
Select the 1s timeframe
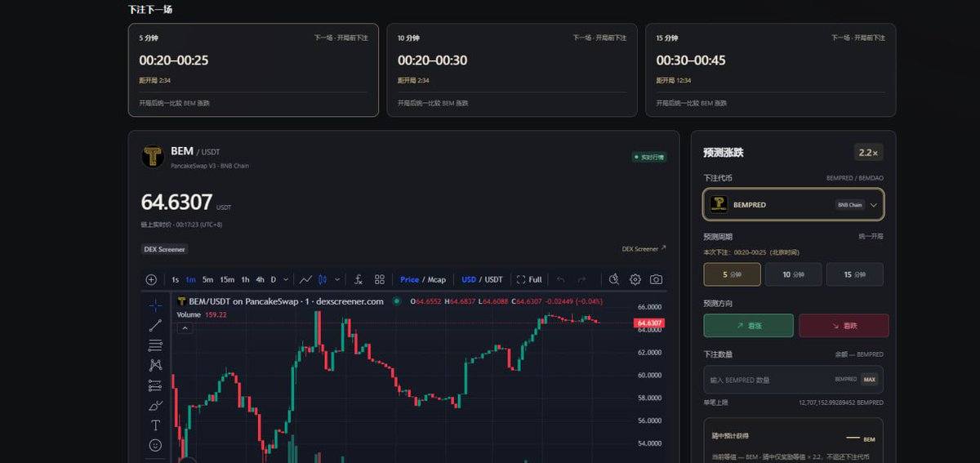click(176, 279)
